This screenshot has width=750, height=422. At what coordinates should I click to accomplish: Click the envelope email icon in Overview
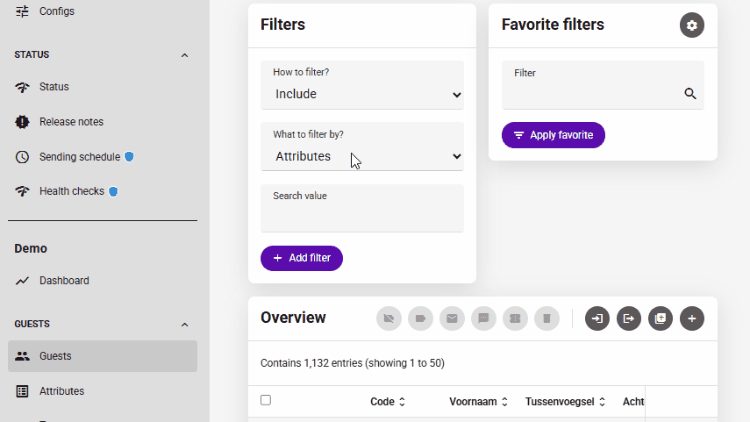(x=452, y=319)
